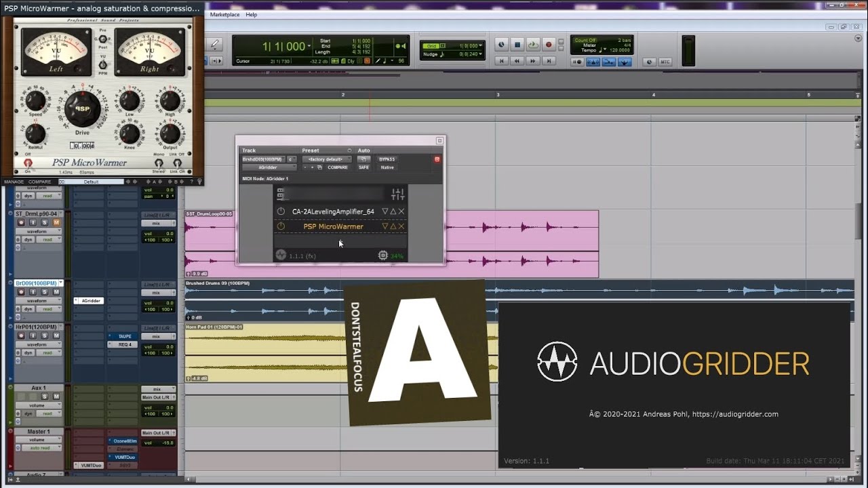Image resolution: width=868 pixels, height=488 pixels.
Task: Click the AudioGridder CPU load icon
Action: coord(383,256)
